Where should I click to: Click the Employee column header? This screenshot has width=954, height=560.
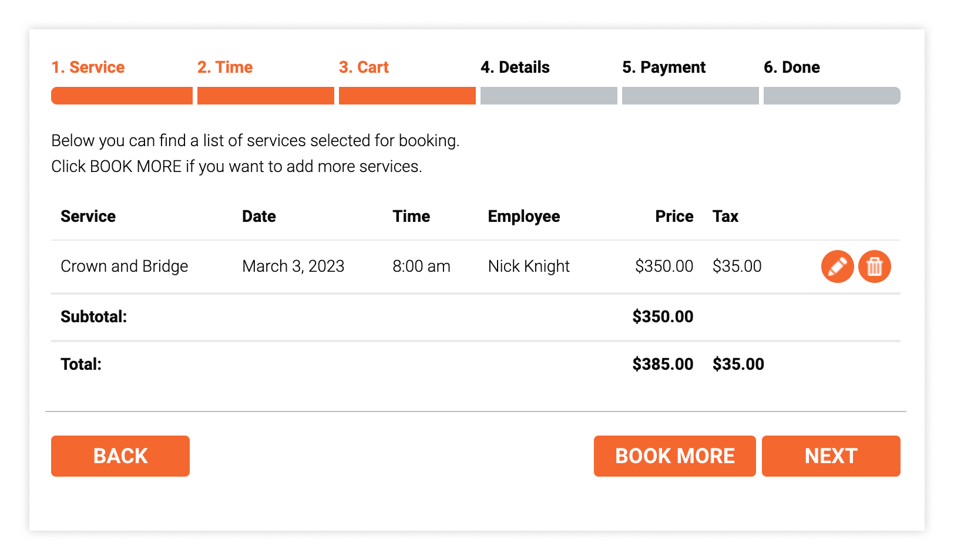tap(524, 217)
